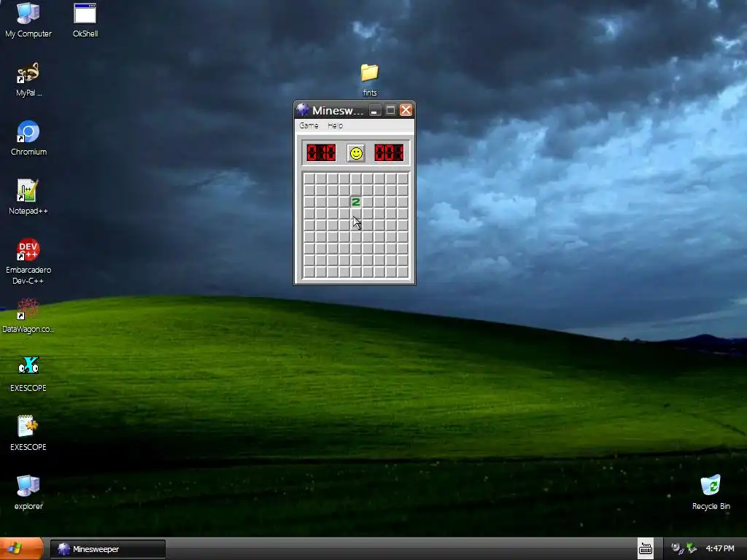Open the on-screen keyboard tray icon
This screenshot has width=747, height=560.
[646, 549]
